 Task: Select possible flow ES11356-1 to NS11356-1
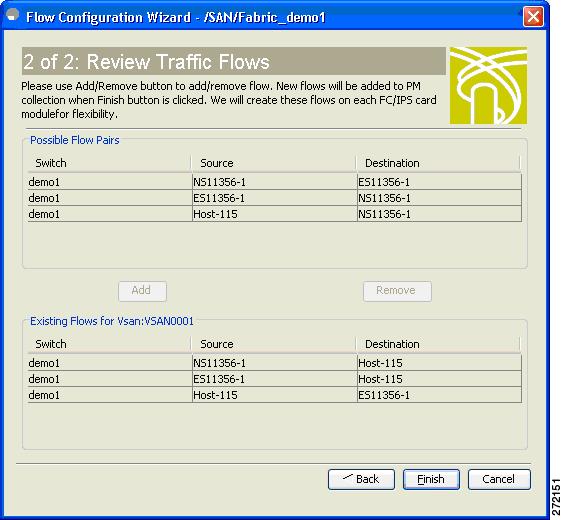275,198
